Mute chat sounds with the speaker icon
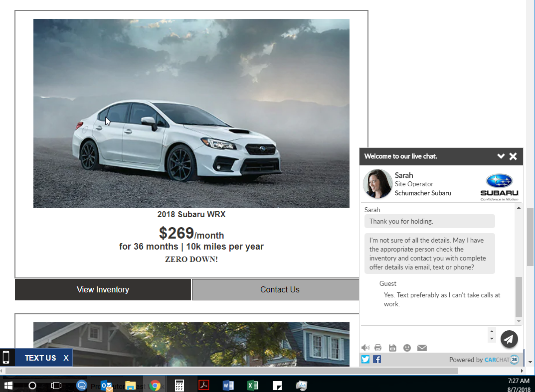 point(365,348)
